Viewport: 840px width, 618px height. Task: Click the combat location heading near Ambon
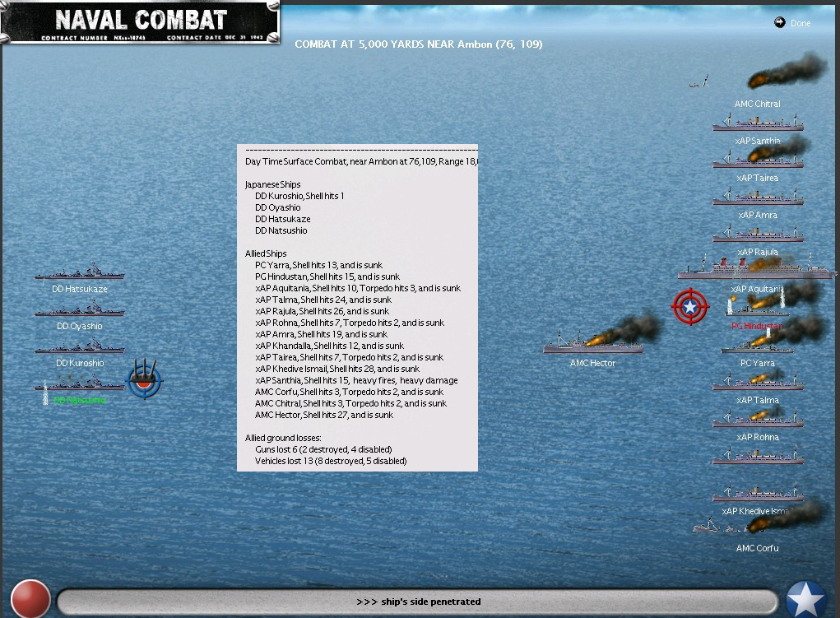(419, 44)
